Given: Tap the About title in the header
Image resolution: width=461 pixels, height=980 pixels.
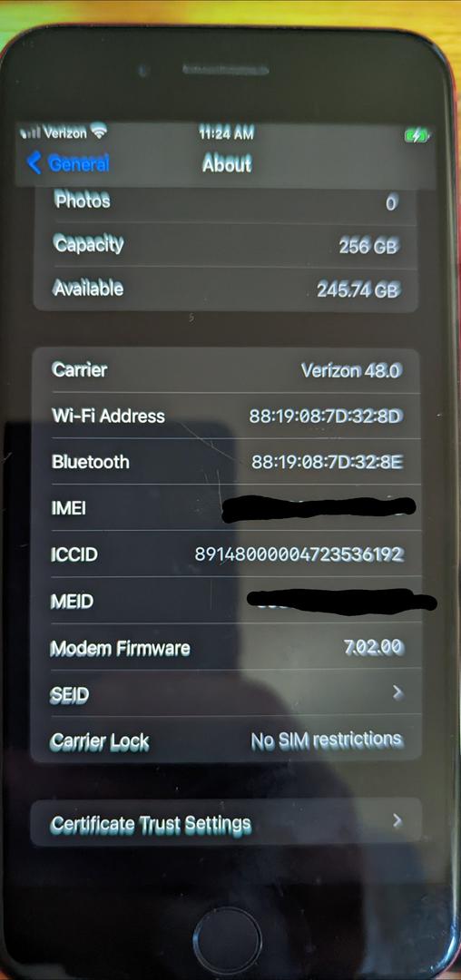Looking at the screenshot, I should (x=227, y=163).
